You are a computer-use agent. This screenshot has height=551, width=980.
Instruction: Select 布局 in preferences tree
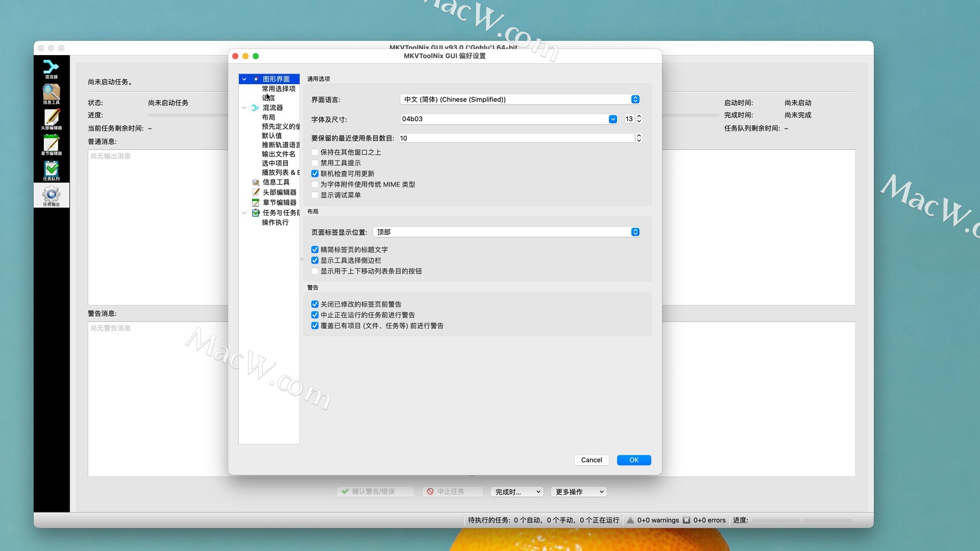pos(268,117)
